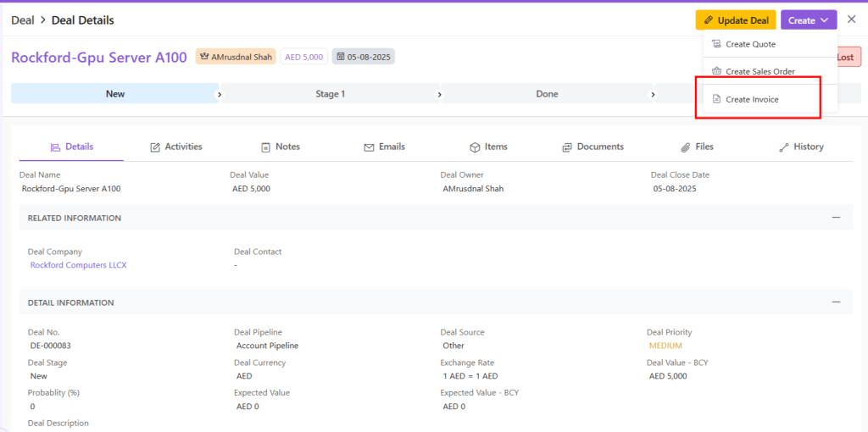Viewport: 868px width, 432px height.
Task: Move deal to Done stage
Action: [x=547, y=94]
